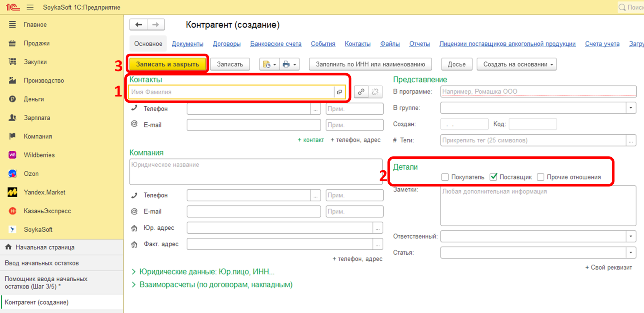Open the 1C main hamburger menu

tap(30, 7)
